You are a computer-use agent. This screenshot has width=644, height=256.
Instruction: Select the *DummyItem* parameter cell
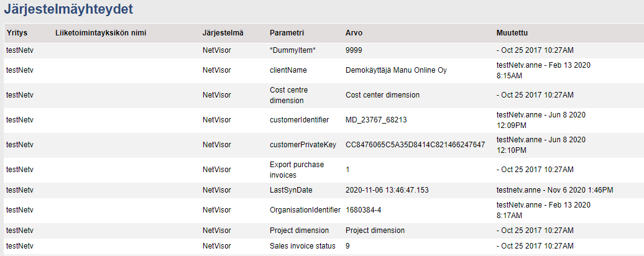pyautogui.click(x=292, y=50)
